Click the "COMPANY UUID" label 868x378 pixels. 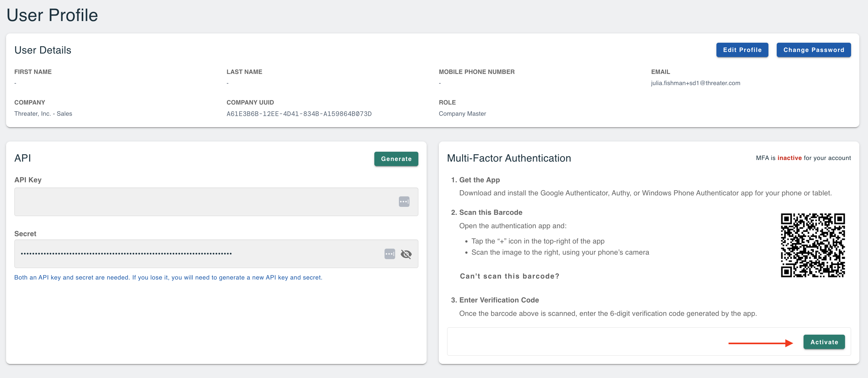pyautogui.click(x=250, y=103)
